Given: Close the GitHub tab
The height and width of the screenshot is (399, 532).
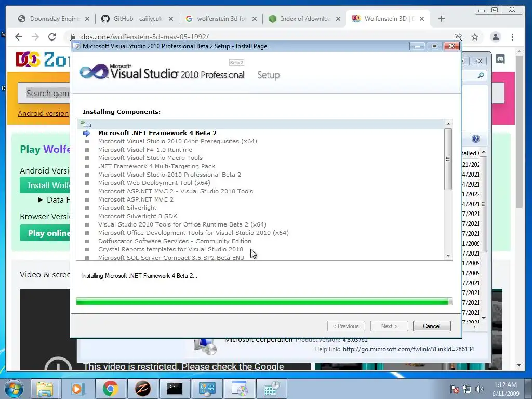Looking at the screenshot, I should tap(171, 19).
